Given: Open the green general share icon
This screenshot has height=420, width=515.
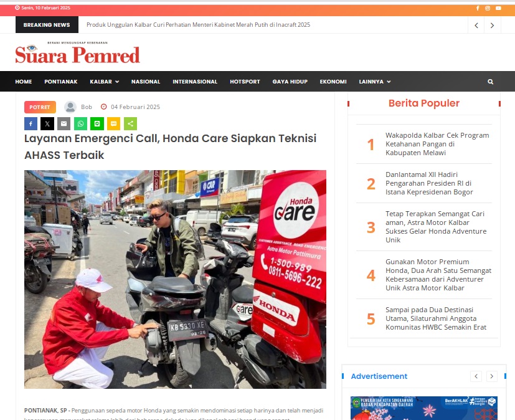Looking at the screenshot, I should pyautogui.click(x=130, y=124).
